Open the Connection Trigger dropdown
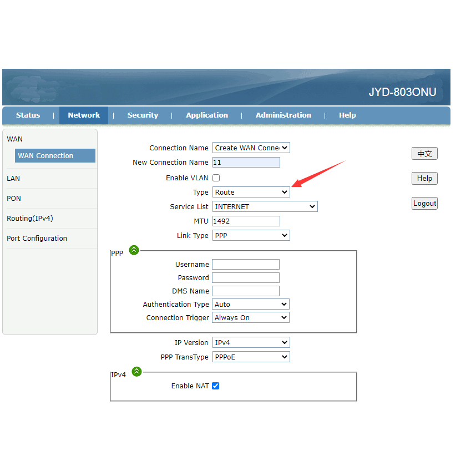The width and height of the screenshot is (476, 476). (x=251, y=318)
